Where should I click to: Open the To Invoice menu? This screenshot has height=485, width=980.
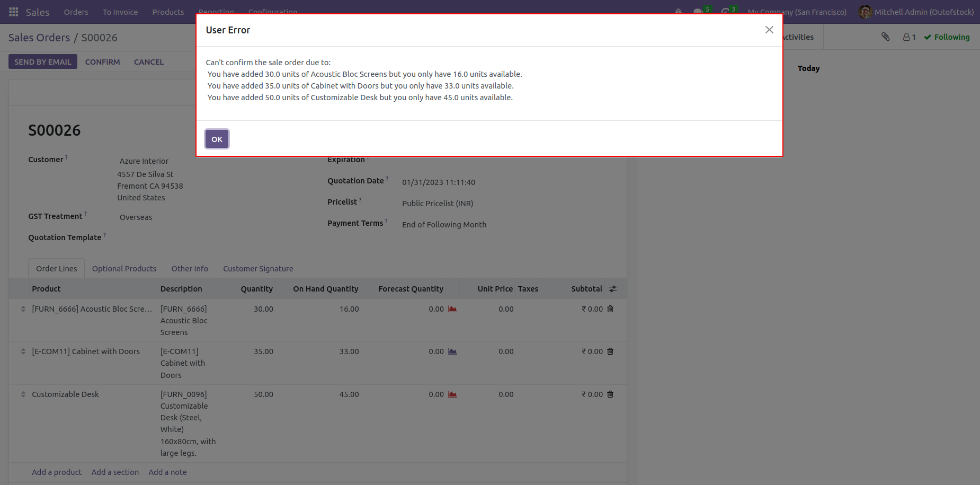coord(120,12)
